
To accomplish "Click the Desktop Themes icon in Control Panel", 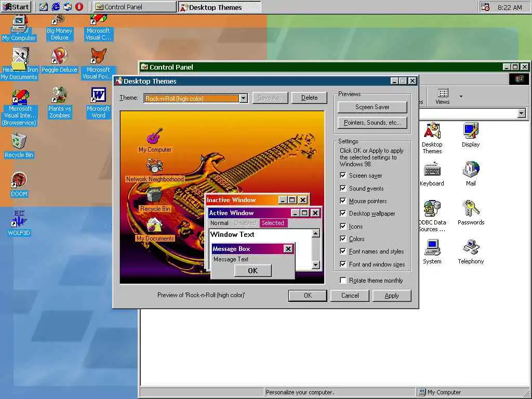I will pos(432,138).
